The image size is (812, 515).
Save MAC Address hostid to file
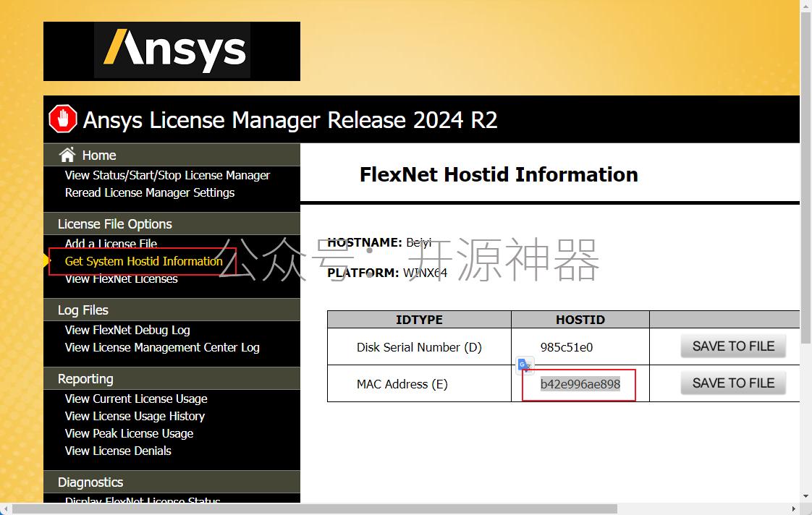(733, 383)
